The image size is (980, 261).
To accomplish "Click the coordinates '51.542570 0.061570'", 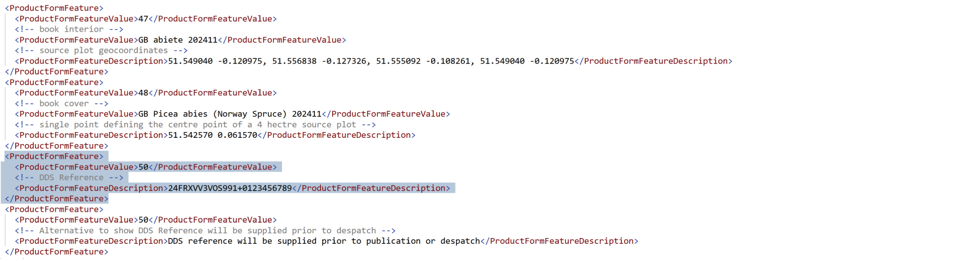I will (213, 135).
